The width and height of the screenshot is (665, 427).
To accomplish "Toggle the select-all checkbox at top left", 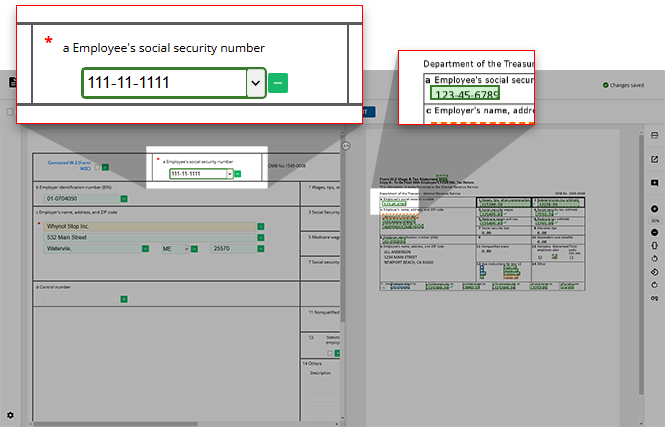I will 10,112.
